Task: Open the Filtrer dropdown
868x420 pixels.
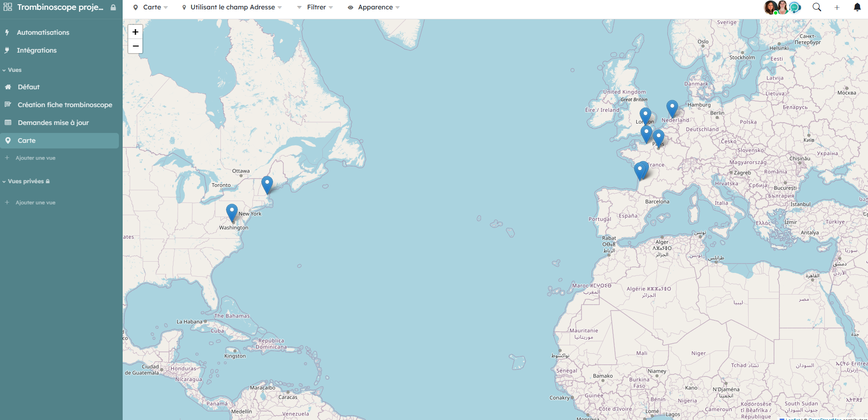Action: pos(315,8)
